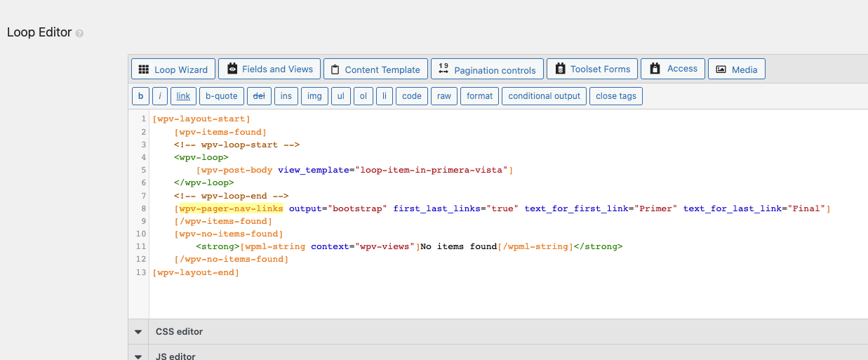Viewport: 868px width, 360px height.
Task: Insert conditional output shortcode
Action: [x=545, y=96]
